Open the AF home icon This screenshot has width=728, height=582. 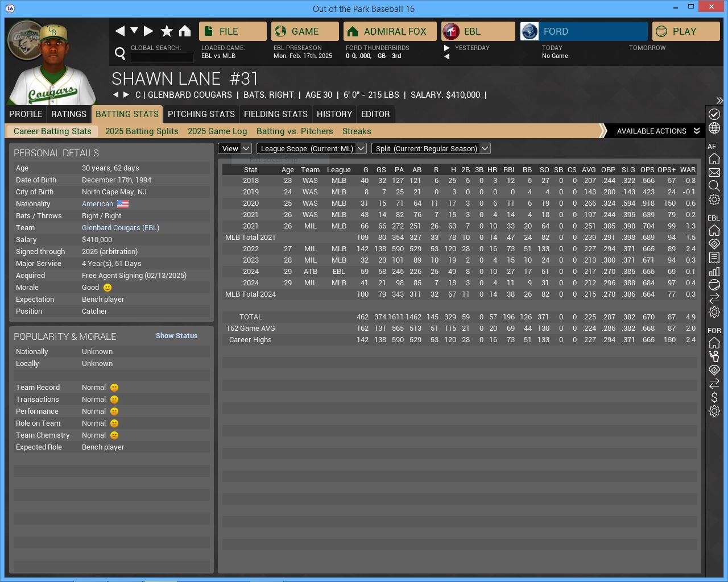click(714, 159)
